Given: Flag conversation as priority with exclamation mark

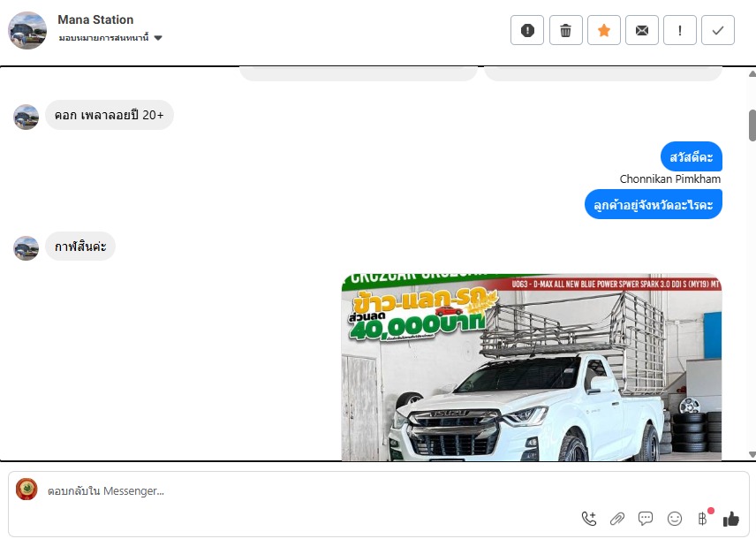Looking at the screenshot, I should [x=680, y=30].
